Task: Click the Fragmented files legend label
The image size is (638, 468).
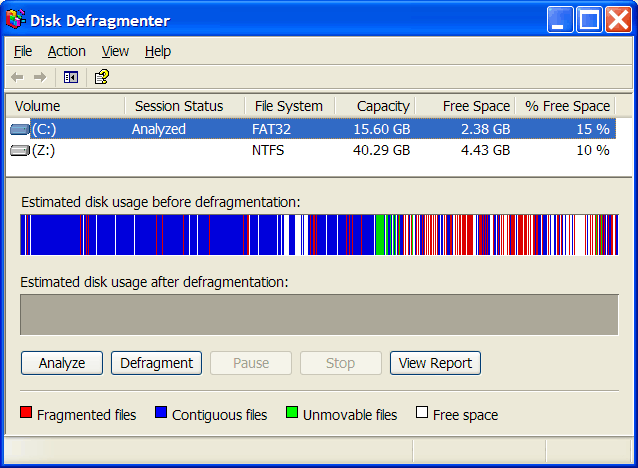Action: click(x=87, y=415)
